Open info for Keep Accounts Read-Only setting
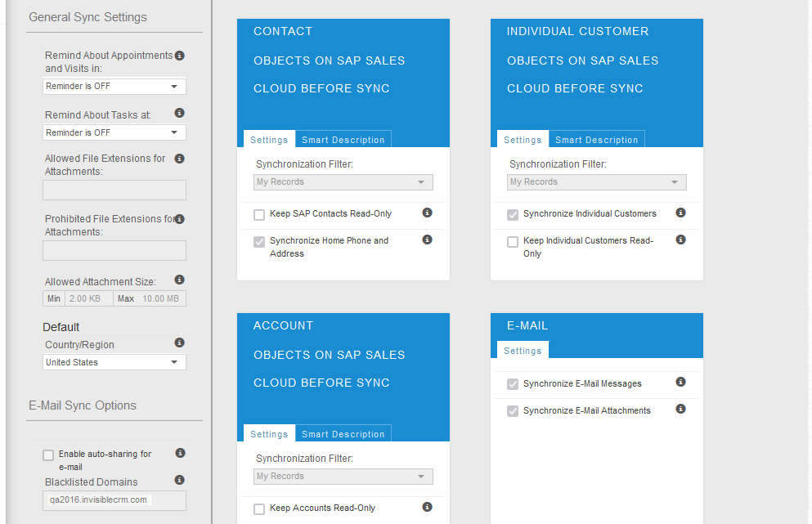The width and height of the screenshot is (812, 524). pyautogui.click(x=427, y=506)
